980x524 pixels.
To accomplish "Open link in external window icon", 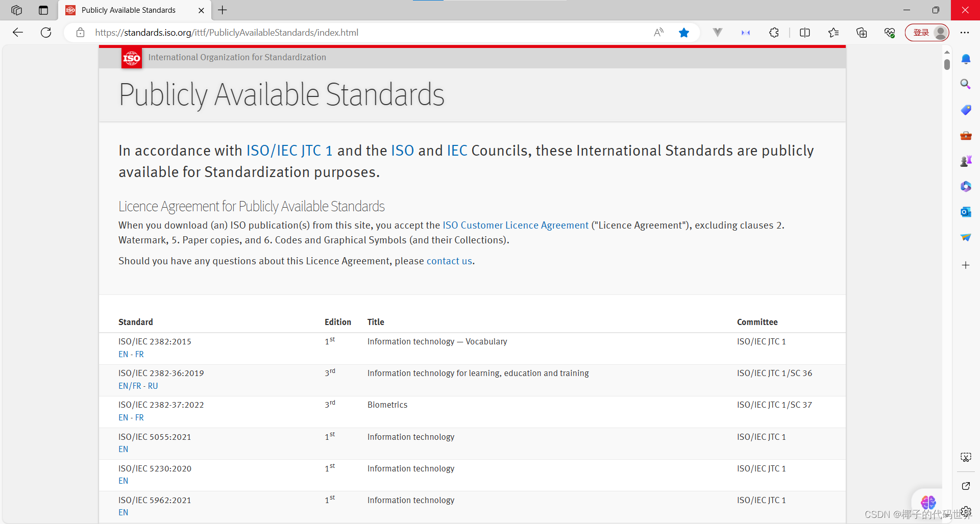I will pyautogui.click(x=966, y=486).
